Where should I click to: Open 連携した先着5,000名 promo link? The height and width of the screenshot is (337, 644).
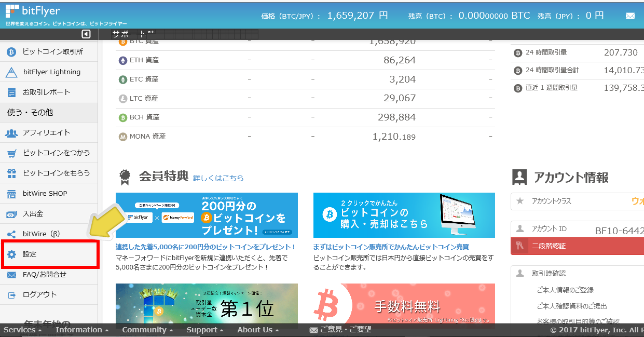(205, 247)
